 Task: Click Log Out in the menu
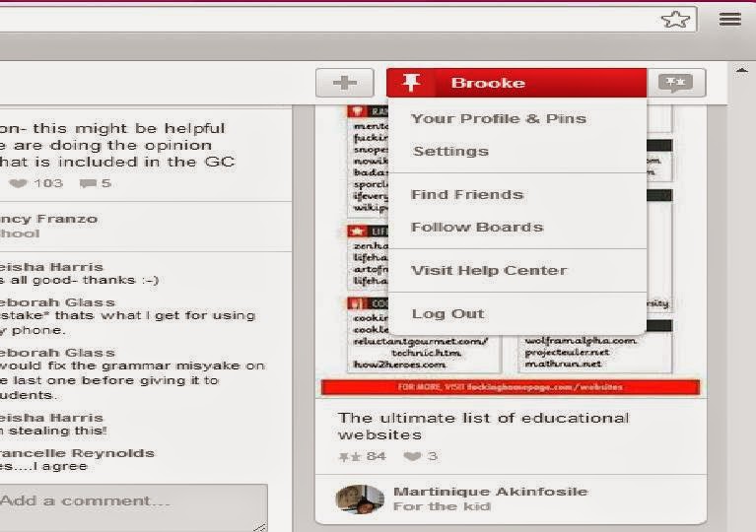pos(447,313)
